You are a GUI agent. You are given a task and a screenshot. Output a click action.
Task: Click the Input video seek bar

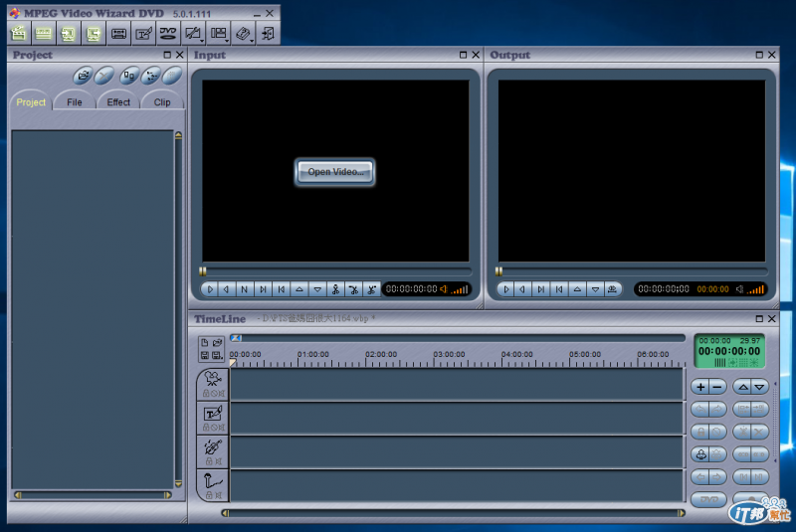coord(336,271)
